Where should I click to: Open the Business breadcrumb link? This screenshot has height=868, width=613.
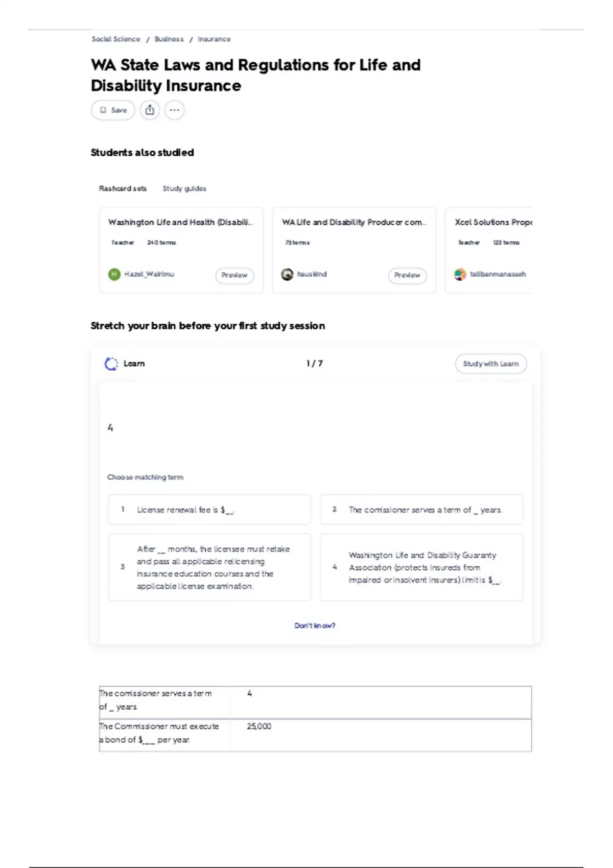click(x=169, y=39)
